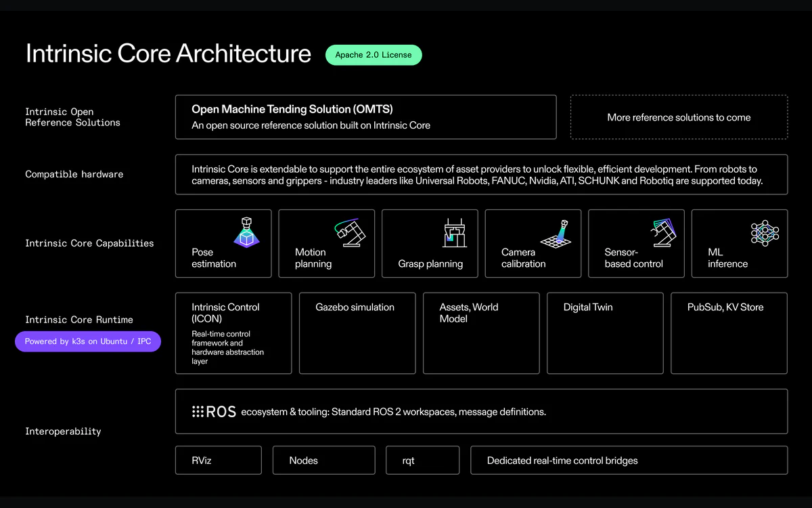Screen dimensions: 812x508
Task: Click the Pose estimation label text
Action: (214, 258)
